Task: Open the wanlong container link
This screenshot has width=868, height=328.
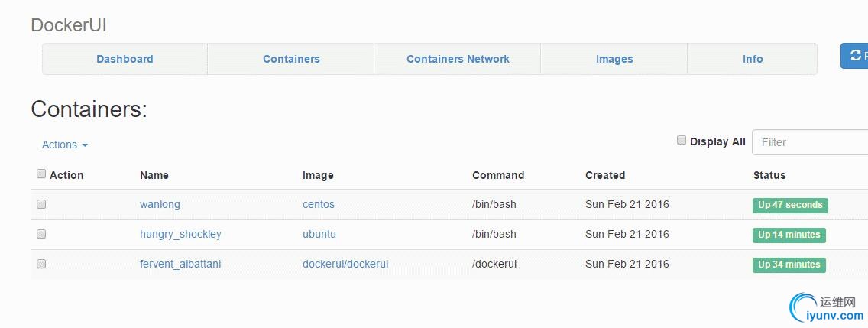Action: pyautogui.click(x=160, y=204)
